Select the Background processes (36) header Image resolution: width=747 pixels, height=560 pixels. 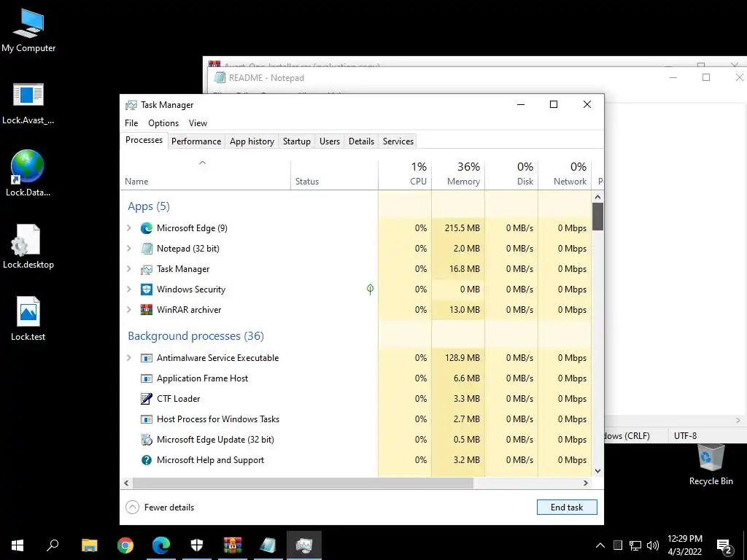(196, 336)
